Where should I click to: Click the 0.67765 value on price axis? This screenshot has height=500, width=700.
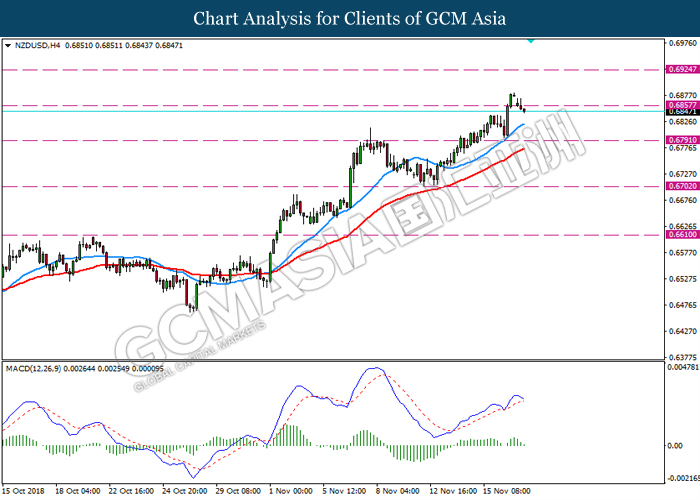click(x=683, y=148)
